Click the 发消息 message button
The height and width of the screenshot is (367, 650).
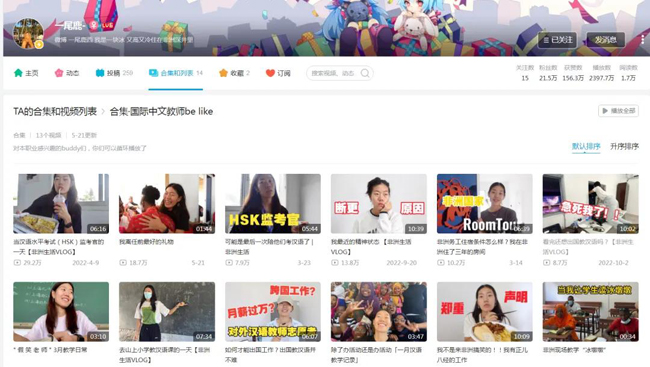pyautogui.click(x=605, y=40)
